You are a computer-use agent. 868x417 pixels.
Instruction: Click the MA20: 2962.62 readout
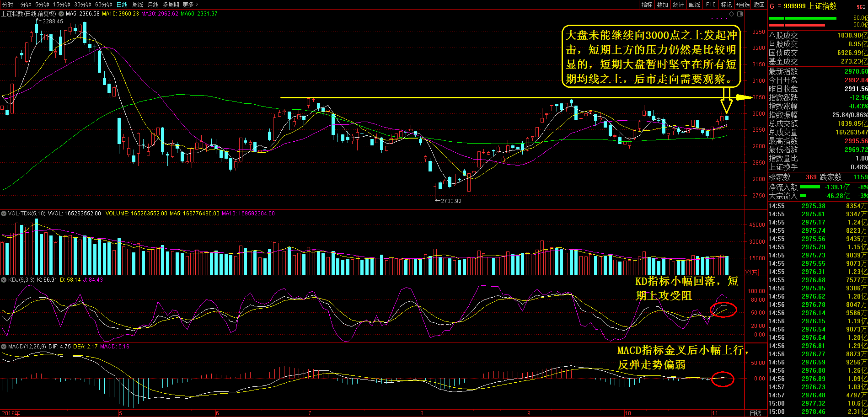pyautogui.click(x=160, y=14)
